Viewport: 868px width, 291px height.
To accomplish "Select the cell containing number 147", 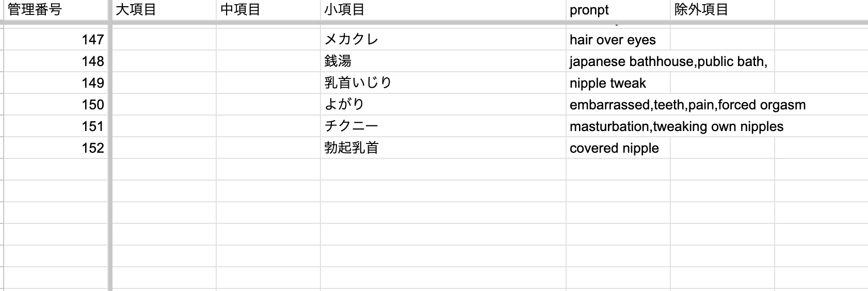I will coord(56,40).
